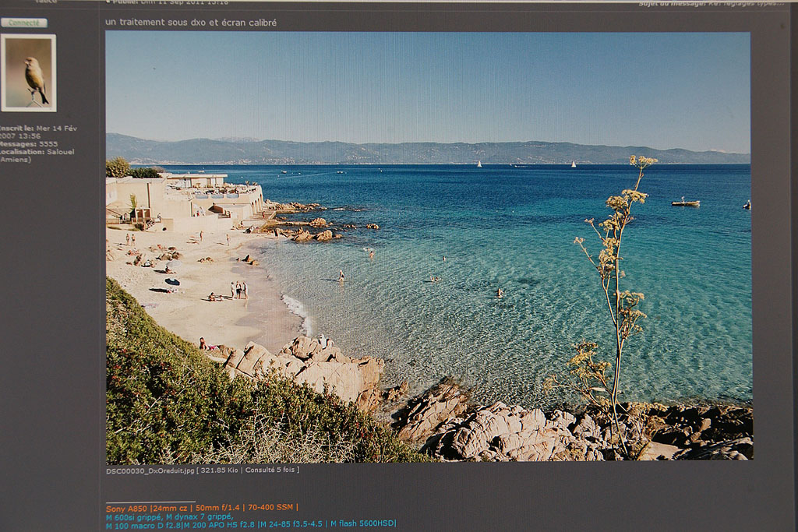This screenshot has width=798, height=532.
Task: Click the Sony A850 signature text
Action: pos(126,508)
